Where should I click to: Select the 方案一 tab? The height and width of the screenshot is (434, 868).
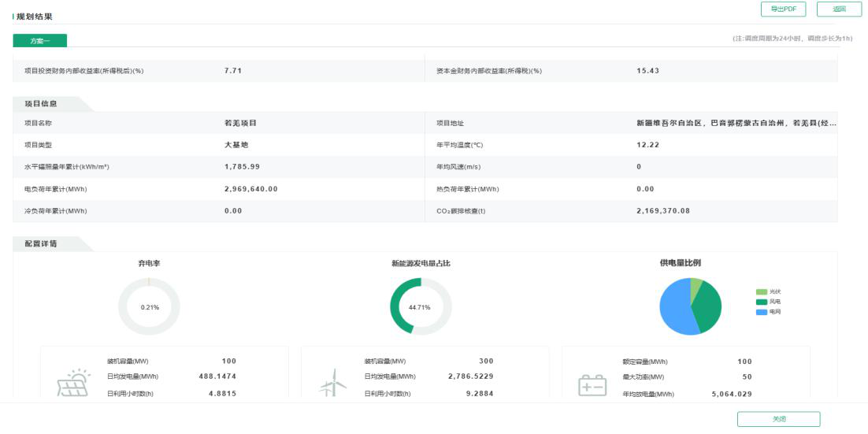pos(40,41)
